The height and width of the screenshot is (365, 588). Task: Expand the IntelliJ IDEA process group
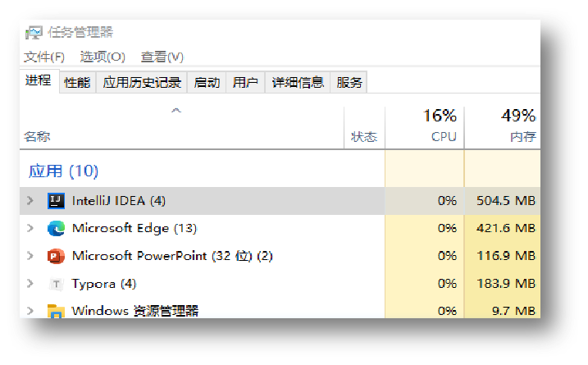tap(30, 200)
